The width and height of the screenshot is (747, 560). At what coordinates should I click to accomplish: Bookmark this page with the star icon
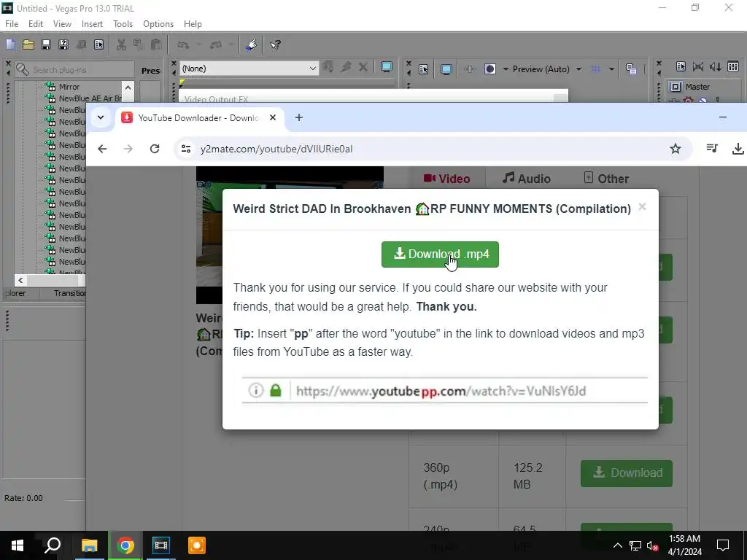click(x=675, y=149)
